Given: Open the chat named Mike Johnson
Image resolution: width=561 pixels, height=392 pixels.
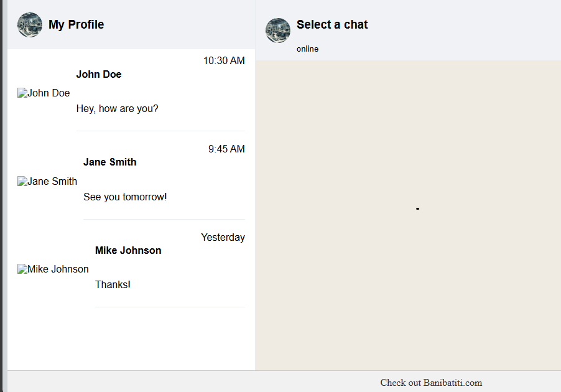Looking at the screenshot, I should point(128,251).
